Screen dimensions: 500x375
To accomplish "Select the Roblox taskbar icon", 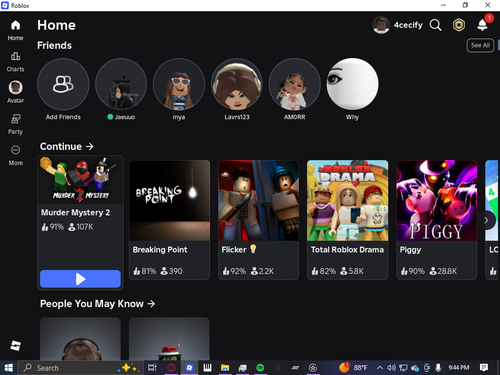I will pyautogui.click(x=189, y=368).
